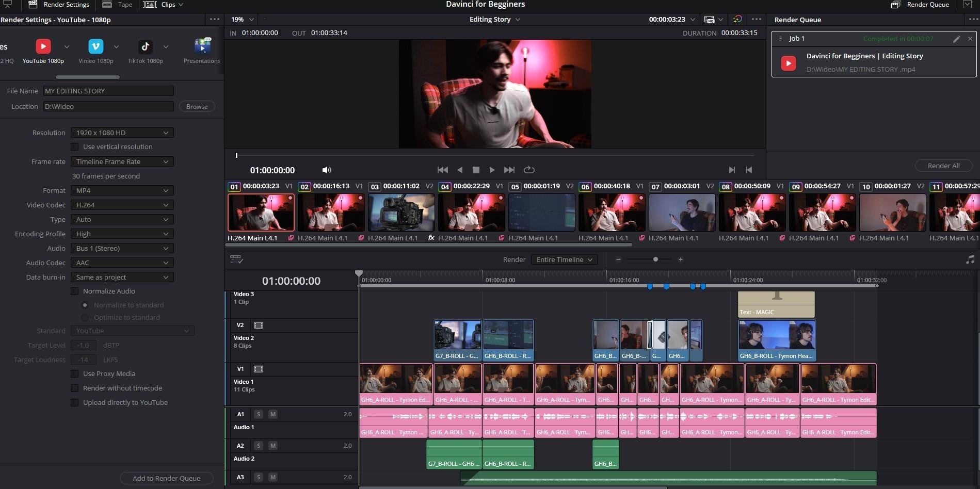Click the Browse button
This screenshot has width=980, height=489.
tap(197, 106)
